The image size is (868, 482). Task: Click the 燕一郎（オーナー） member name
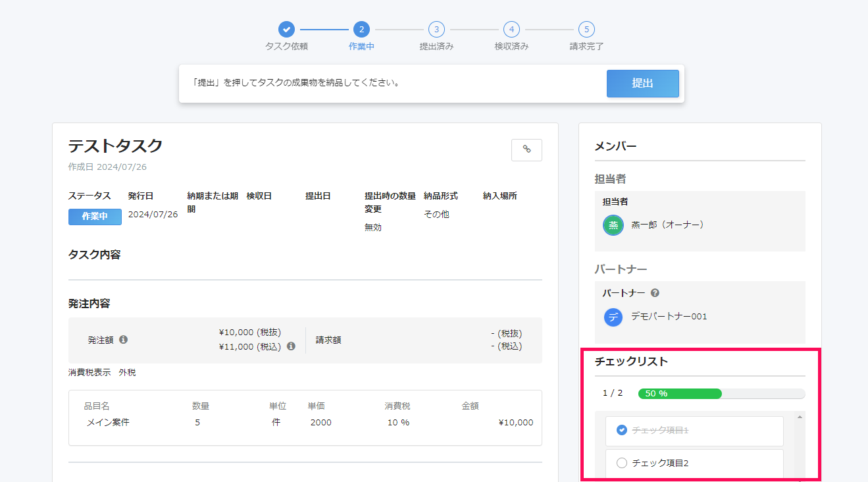tap(668, 225)
